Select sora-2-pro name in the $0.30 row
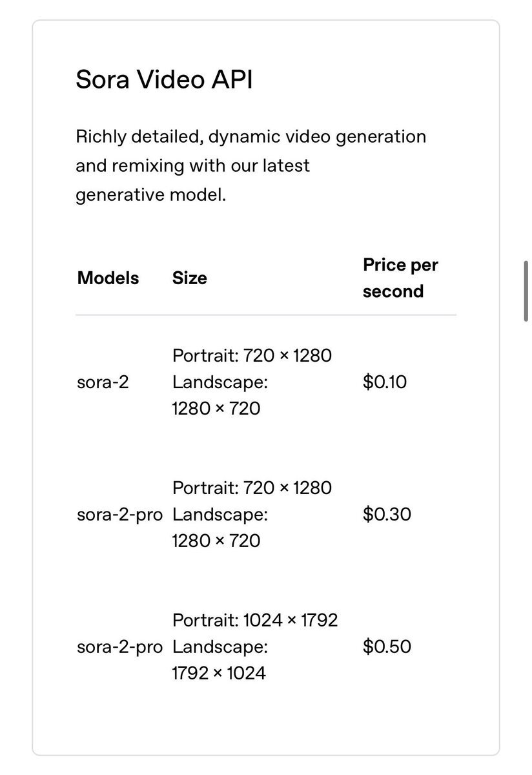This screenshot has height=775, width=532. [x=119, y=515]
